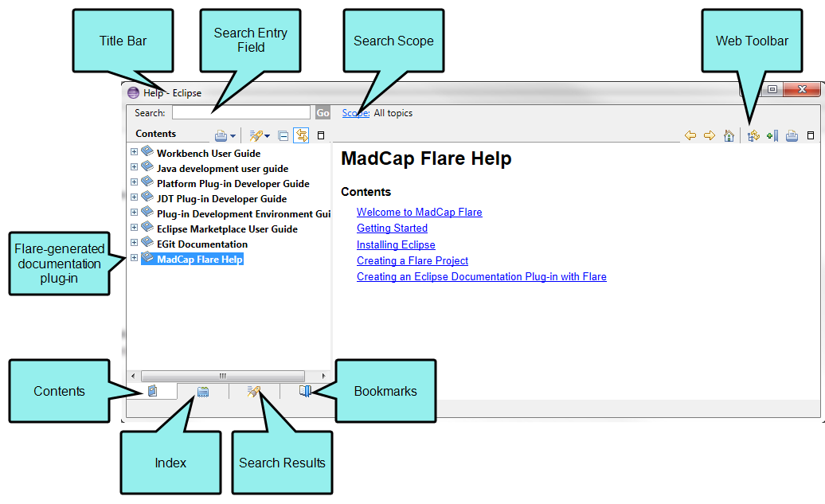This screenshot has width=825, height=504.
Task: Click the Go search button
Action: (x=323, y=113)
